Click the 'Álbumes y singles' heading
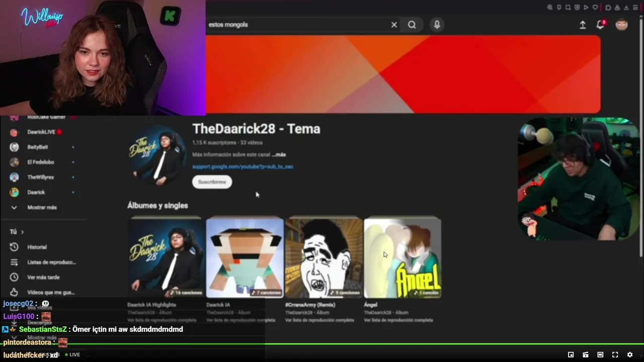The image size is (644, 362). [157, 206]
